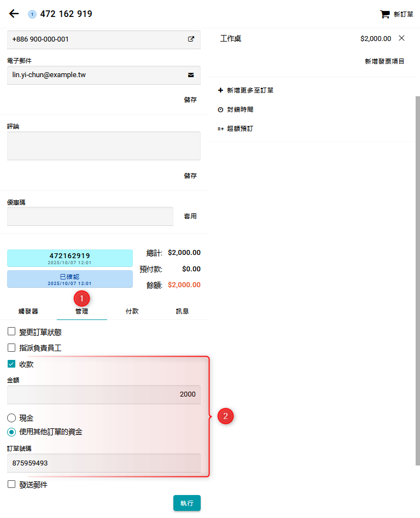Click the 超額預訂 overbooking icon
420x518 pixels.
point(220,129)
